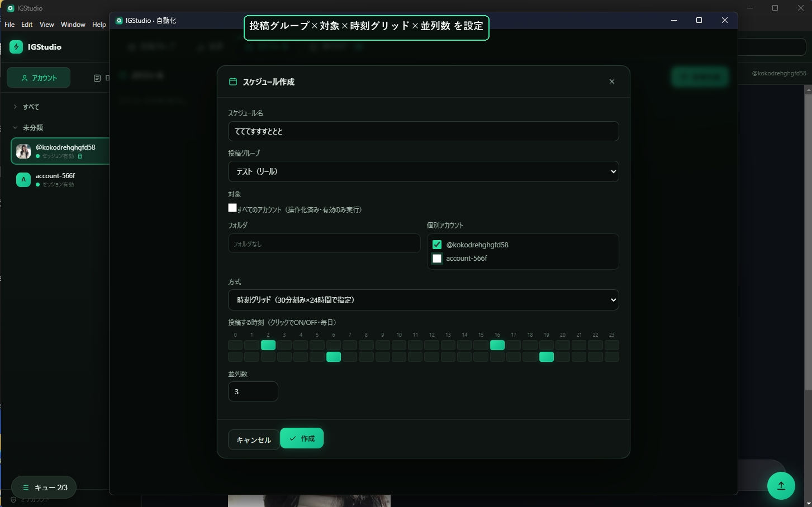Click the IGStudio lightning logo in sidebar

click(16, 47)
